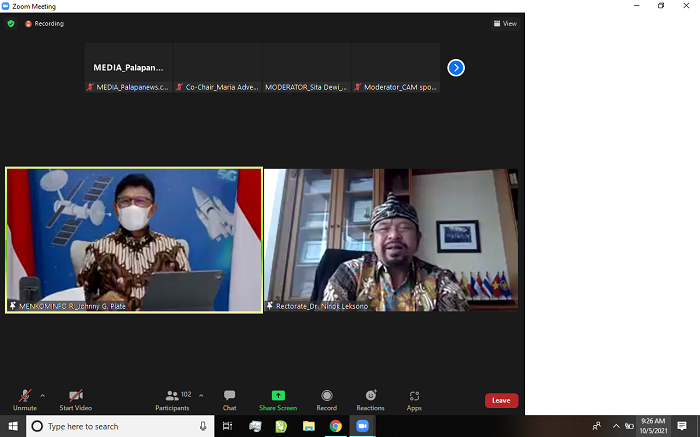Viewport: 700px width, 437px height.
Task: Show next participants with blue arrow
Action: (x=456, y=68)
